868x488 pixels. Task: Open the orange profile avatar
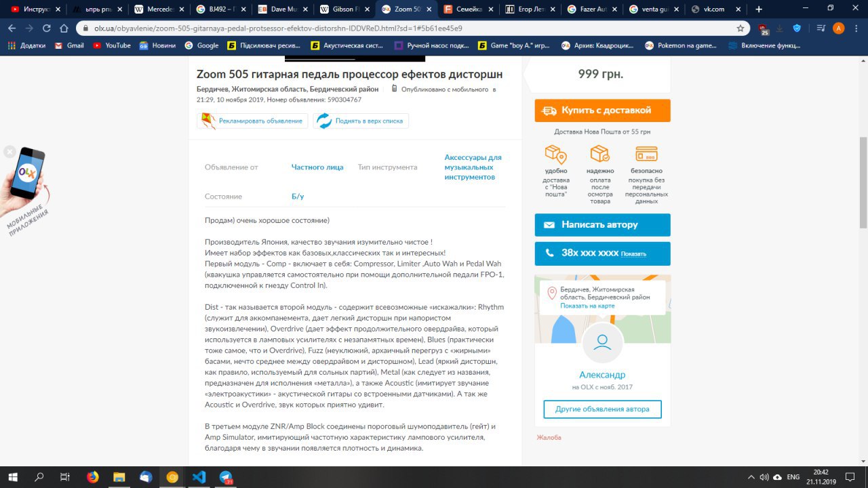pos(838,28)
